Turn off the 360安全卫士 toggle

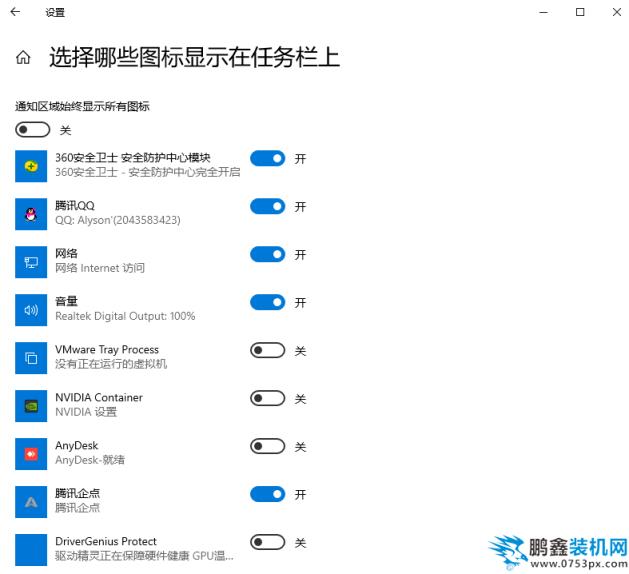tap(268, 158)
